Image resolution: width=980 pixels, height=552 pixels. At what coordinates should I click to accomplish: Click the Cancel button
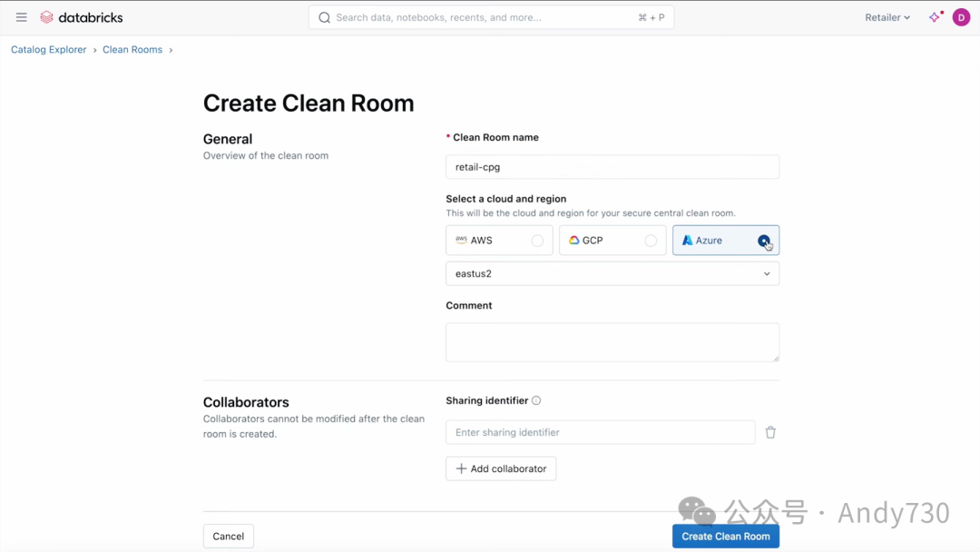pos(228,537)
